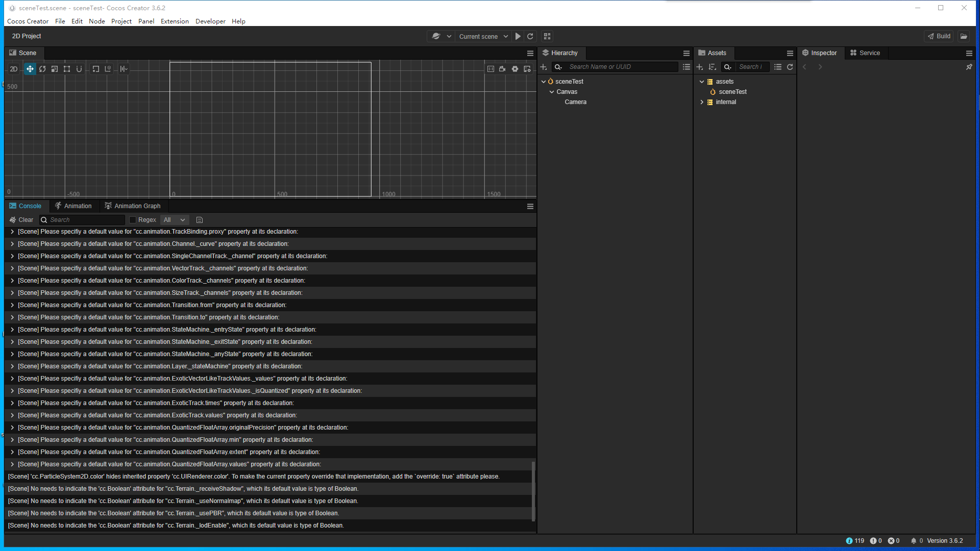Toggle snap configuration tool

click(x=79, y=69)
